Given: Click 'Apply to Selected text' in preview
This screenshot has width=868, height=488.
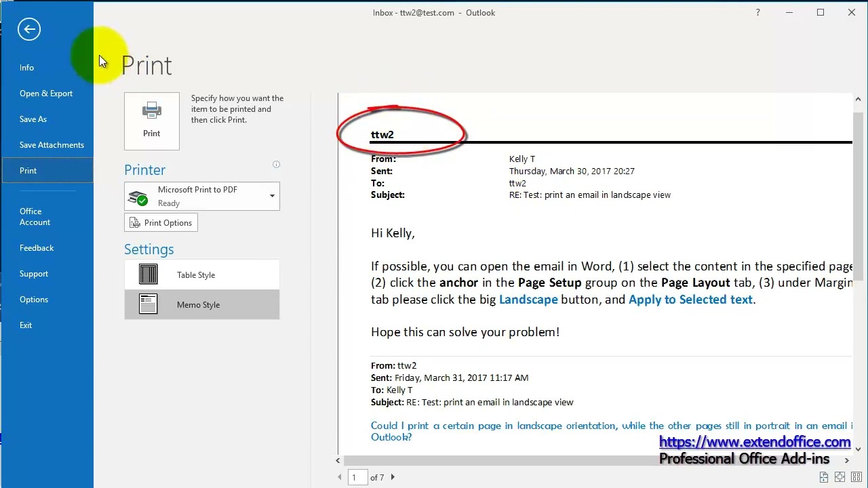Looking at the screenshot, I should [x=690, y=300].
